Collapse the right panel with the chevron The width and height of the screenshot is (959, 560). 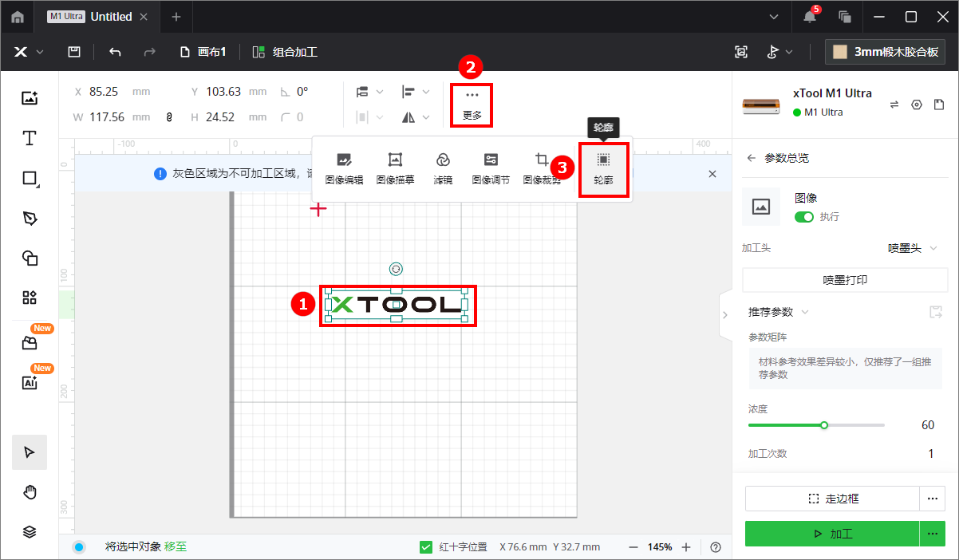[x=724, y=315]
